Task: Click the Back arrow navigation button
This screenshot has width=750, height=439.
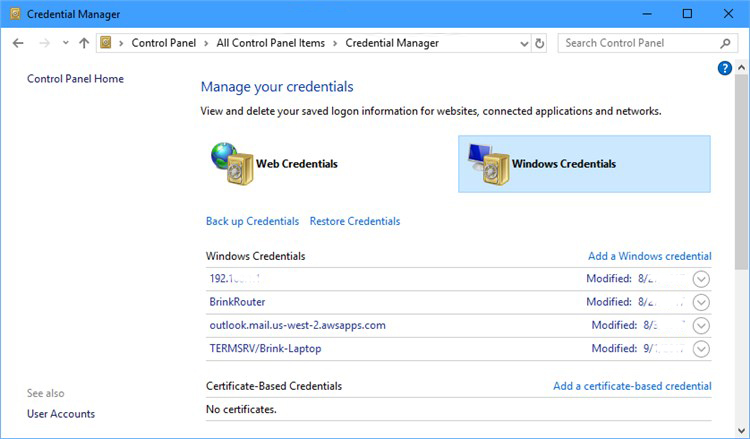Action: click(x=18, y=43)
